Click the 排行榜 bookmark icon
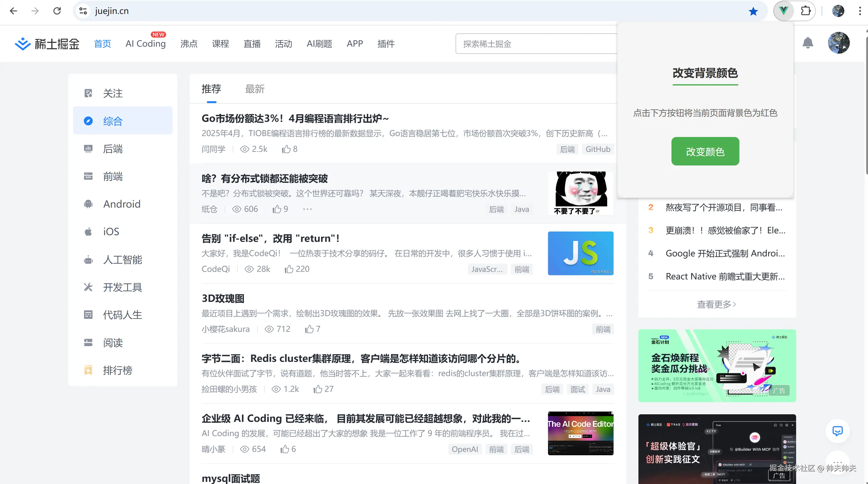The width and height of the screenshot is (868, 484). point(88,370)
